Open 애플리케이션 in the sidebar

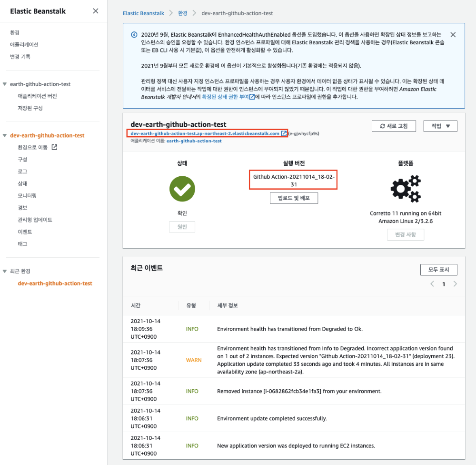(24, 45)
